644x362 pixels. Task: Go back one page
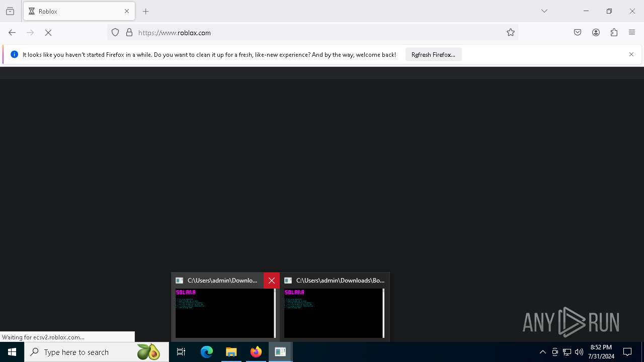[x=12, y=33]
